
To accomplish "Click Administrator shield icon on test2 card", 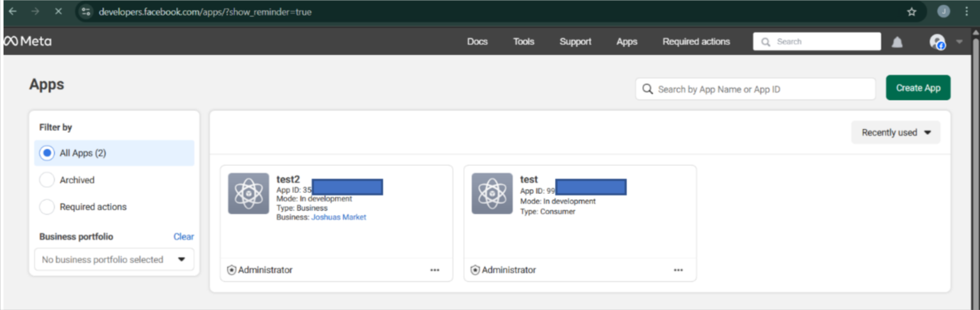I will click(232, 270).
